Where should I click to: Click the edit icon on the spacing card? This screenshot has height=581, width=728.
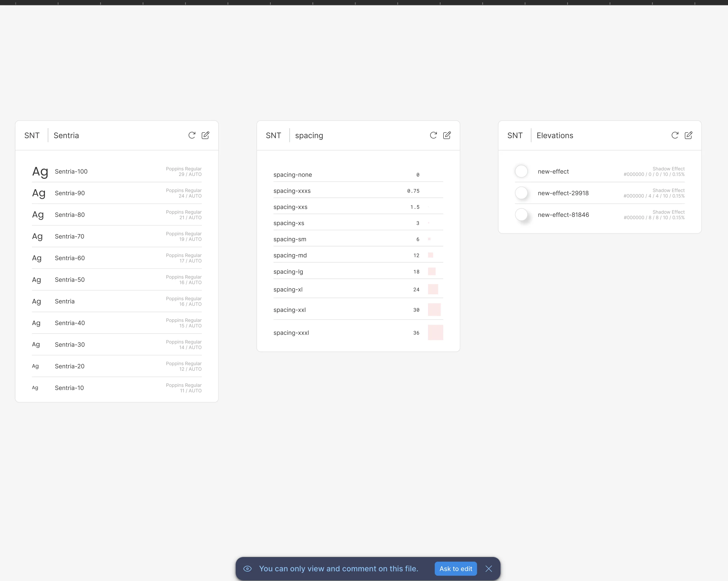coord(447,135)
